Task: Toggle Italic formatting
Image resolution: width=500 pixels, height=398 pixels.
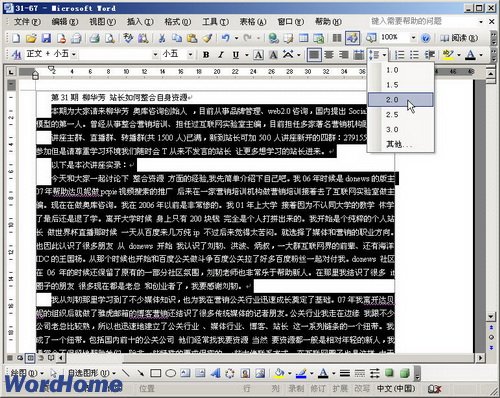Action: [221, 54]
